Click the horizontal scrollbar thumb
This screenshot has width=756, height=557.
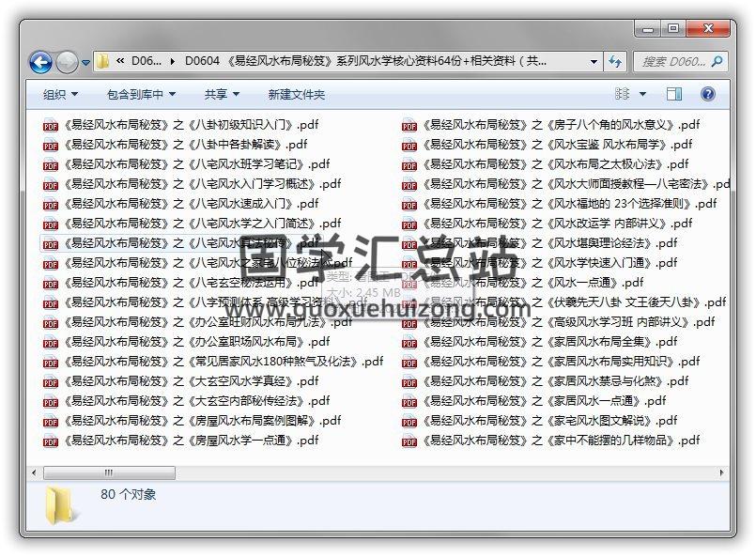(110, 472)
